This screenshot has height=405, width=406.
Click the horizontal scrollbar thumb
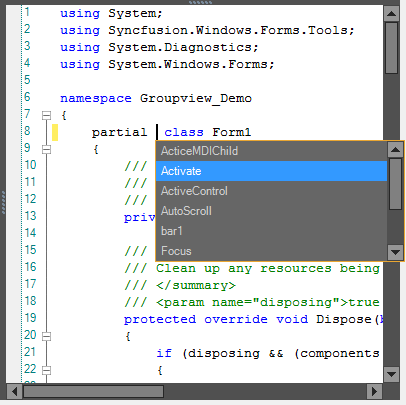pos(93,391)
